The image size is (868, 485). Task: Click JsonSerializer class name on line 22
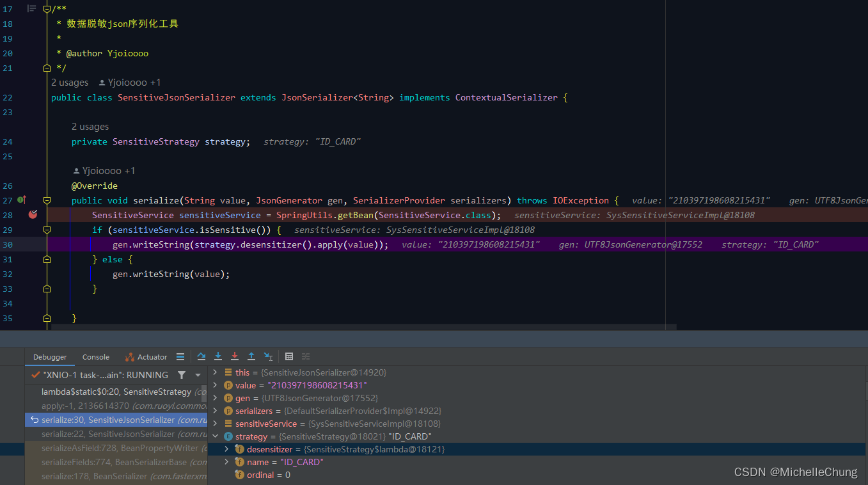click(317, 97)
